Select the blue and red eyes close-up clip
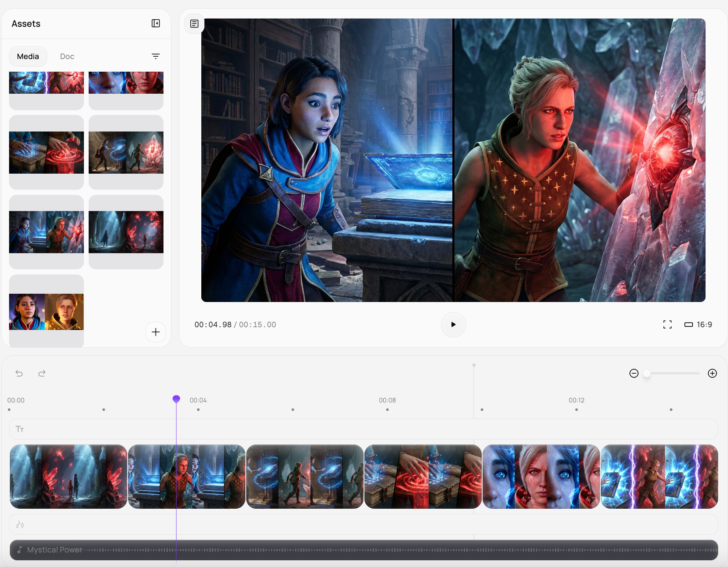This screenshot has width=728, height=567. click(541, 476)
